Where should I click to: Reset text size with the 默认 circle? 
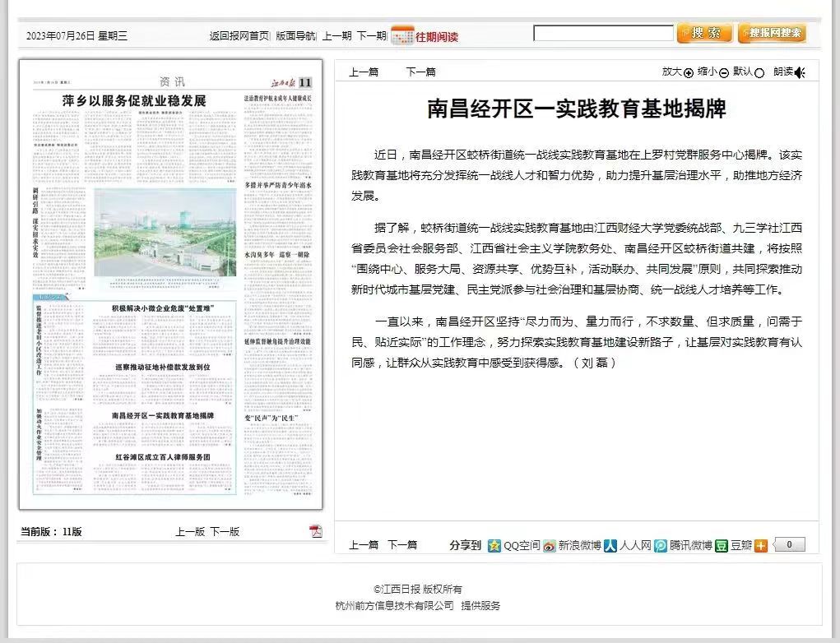pyautogui.click(x=759, y=72)
